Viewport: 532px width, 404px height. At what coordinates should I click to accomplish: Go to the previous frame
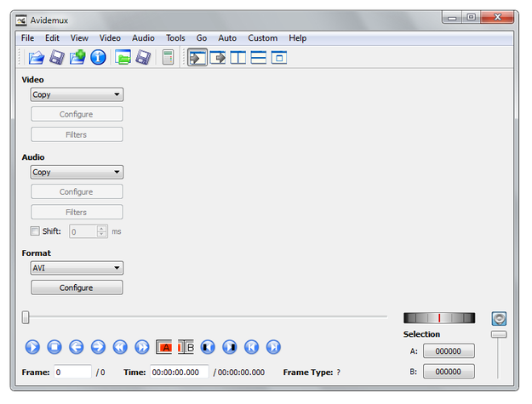77,347
